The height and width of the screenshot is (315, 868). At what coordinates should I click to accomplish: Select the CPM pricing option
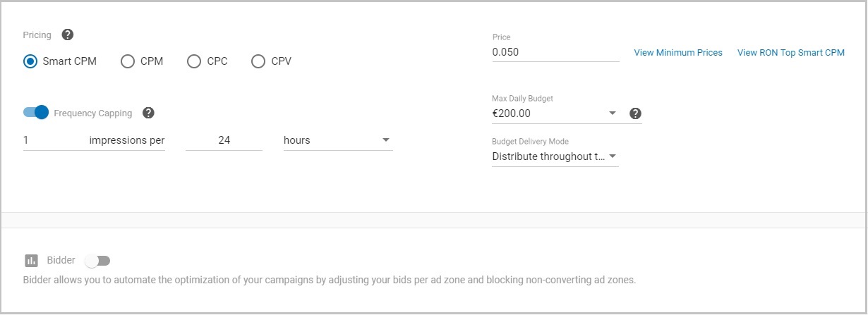pos(128,61)
